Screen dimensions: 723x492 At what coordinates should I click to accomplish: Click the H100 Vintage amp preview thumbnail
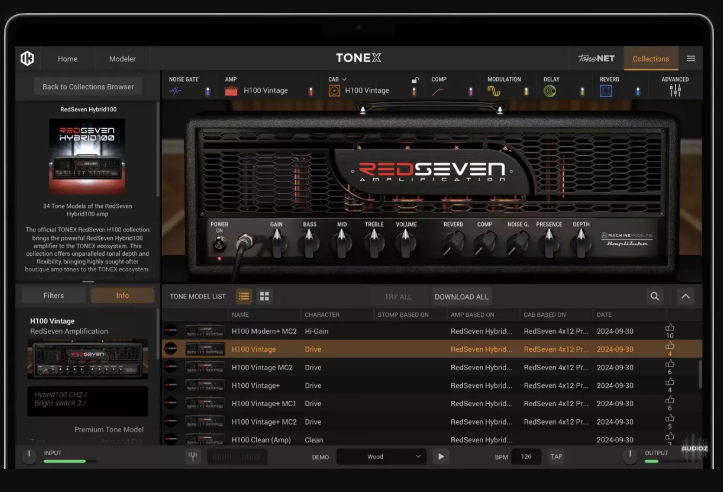pyautogui.click(x=88, y=359)
